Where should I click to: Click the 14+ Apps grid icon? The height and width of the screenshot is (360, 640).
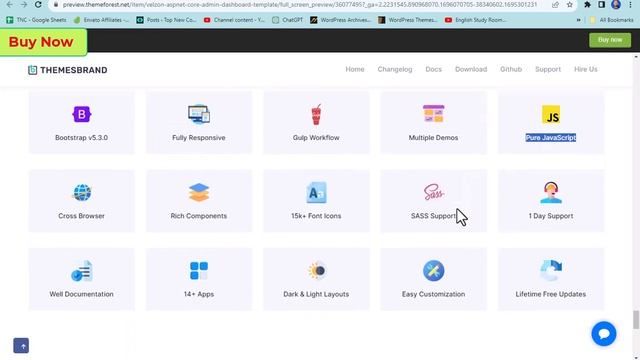point(199,271)
